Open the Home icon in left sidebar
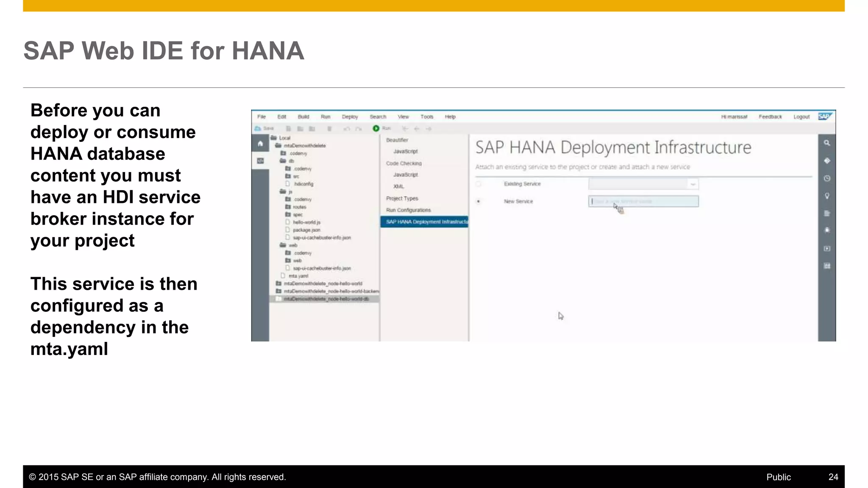The height and width of the screenshot is (488, 868). coord(260,144)
